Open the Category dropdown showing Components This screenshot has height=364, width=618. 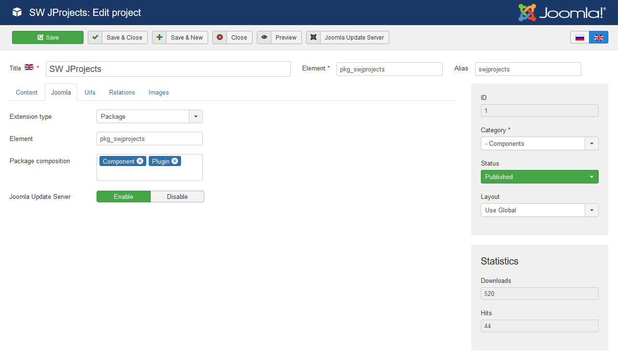540,143
